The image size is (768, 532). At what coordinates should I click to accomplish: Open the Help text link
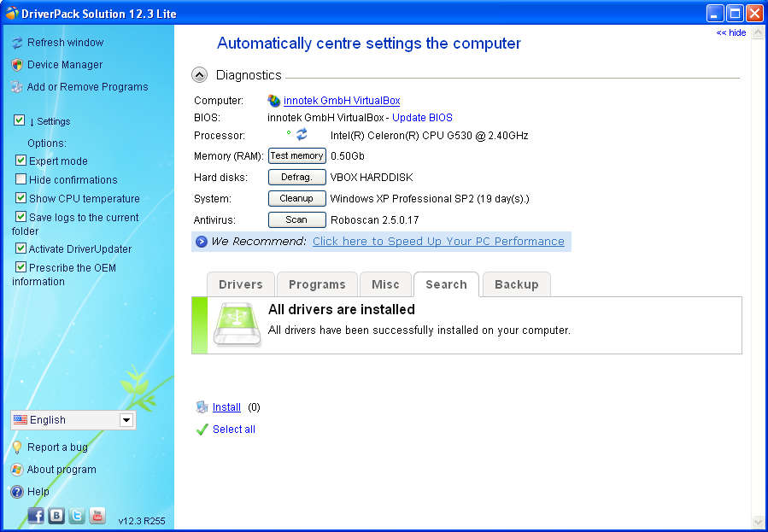[x=38, y=491]
